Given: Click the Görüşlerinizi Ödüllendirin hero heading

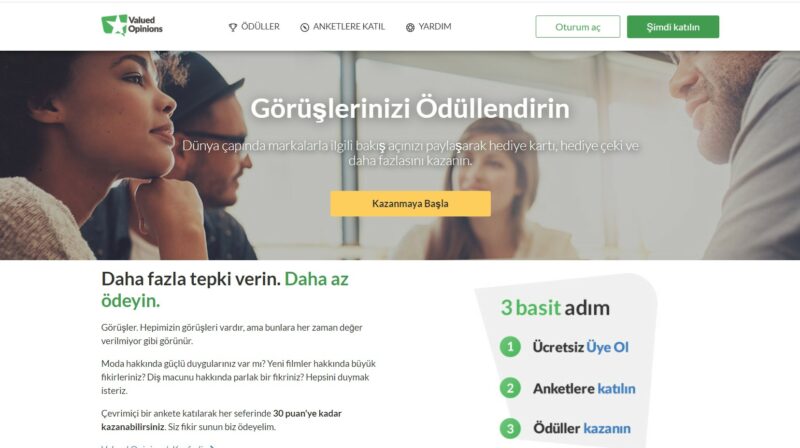Looking at the screenshot, I should (410, 109).
